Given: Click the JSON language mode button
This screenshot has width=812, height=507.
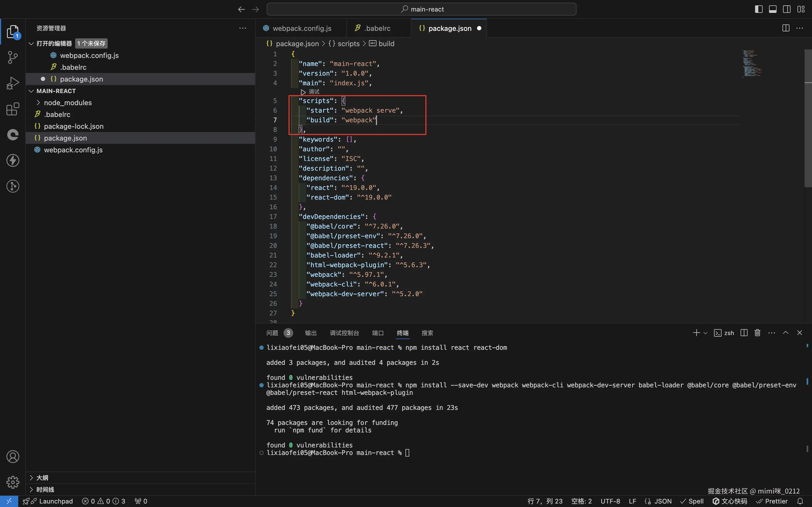Looking at the screenshot, I should tap(663, 501).
